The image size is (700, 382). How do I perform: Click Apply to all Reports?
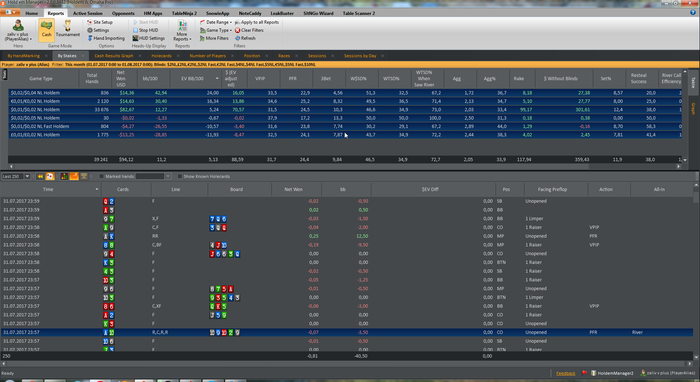coord(257,22)
